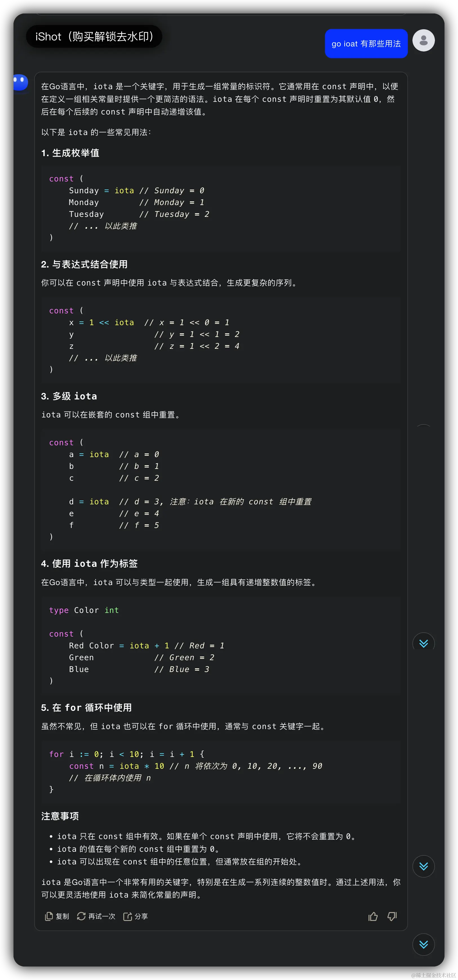Click the "注意事项" heading

60,816
